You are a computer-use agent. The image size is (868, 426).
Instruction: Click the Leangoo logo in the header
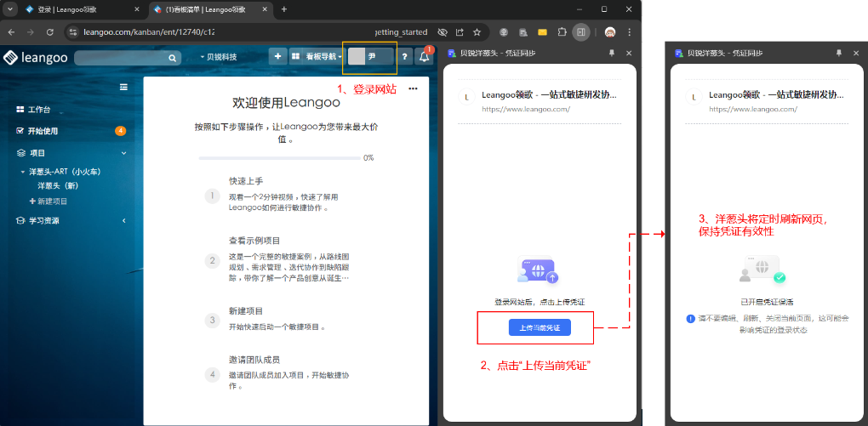[36, 58]
